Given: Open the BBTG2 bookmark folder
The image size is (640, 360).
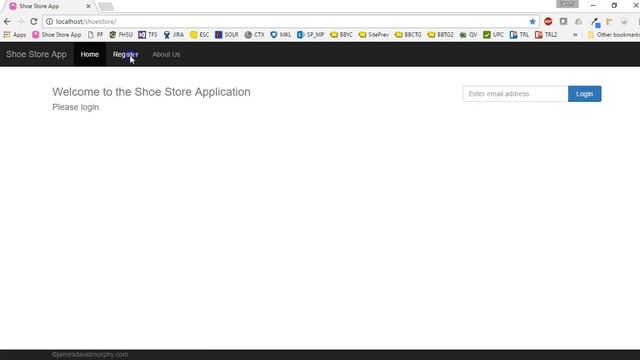Looking at the screenshot, I should point(440,35).
